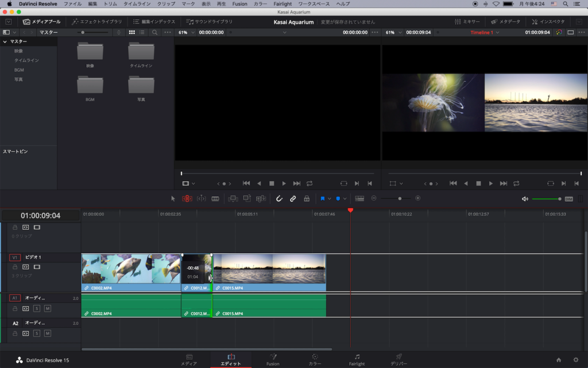Image resolution: width=588 pixels, height=368 pixels.
Task: Open the インスペクタ panel
Action: (548, 22)
